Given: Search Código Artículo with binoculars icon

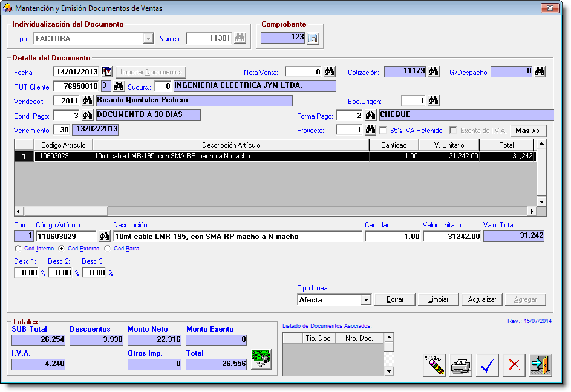Looking at the screenshot, I should pos(105,237).
